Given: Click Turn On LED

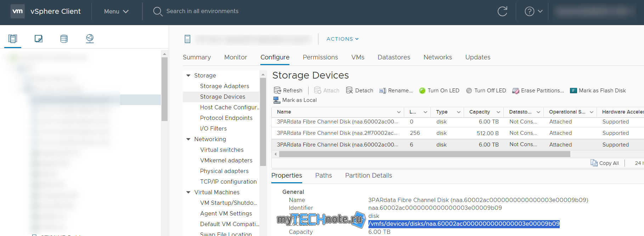Looking at the screenshot, I should click(x=439, y=91).
